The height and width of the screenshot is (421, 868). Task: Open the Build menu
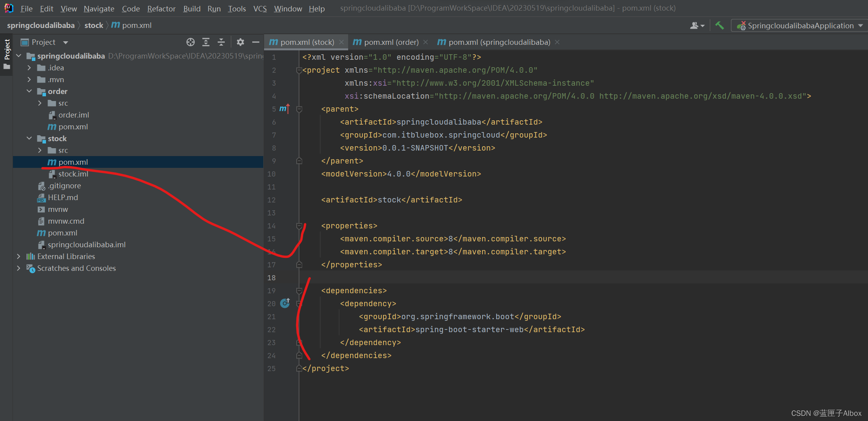point(192,9)
